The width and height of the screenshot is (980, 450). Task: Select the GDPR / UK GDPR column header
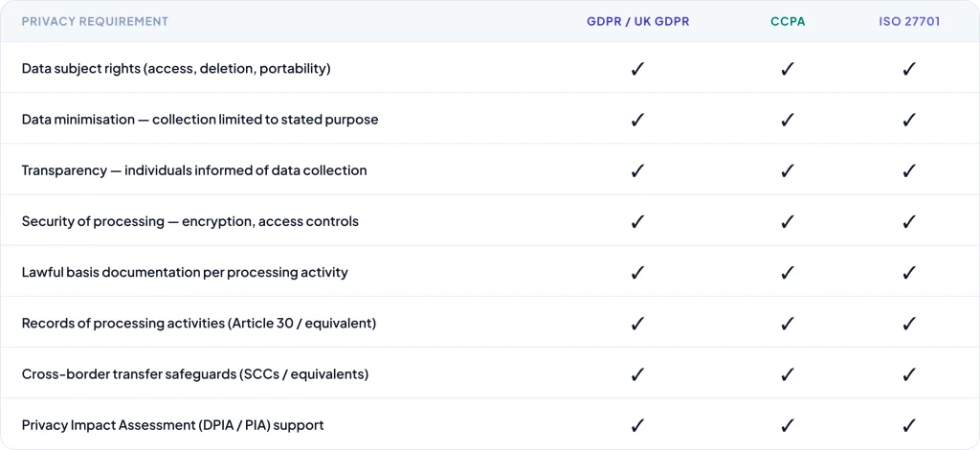(637, 21)
